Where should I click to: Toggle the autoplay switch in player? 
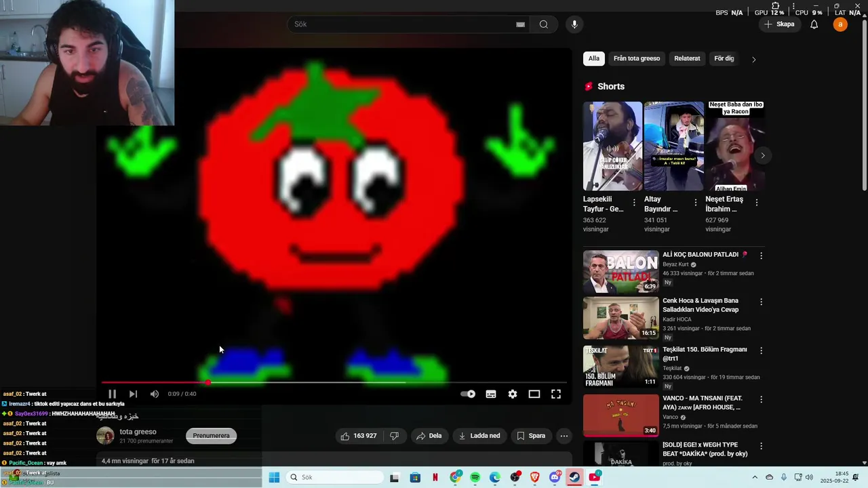(468, 394)
